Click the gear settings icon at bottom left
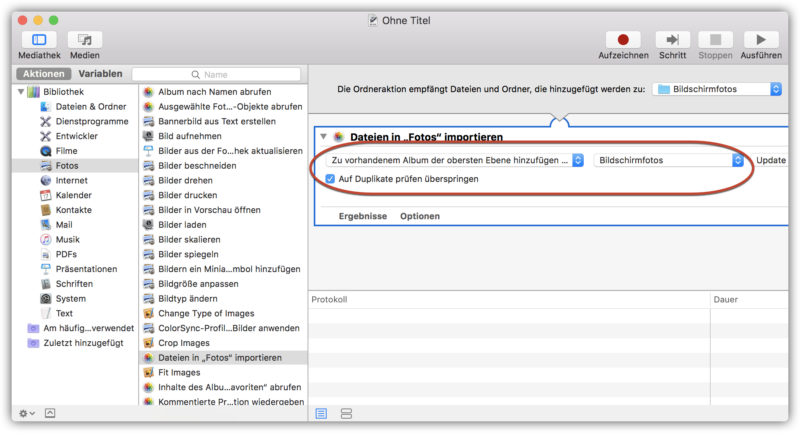The image size is (800, 433). [x=25, y=413]
